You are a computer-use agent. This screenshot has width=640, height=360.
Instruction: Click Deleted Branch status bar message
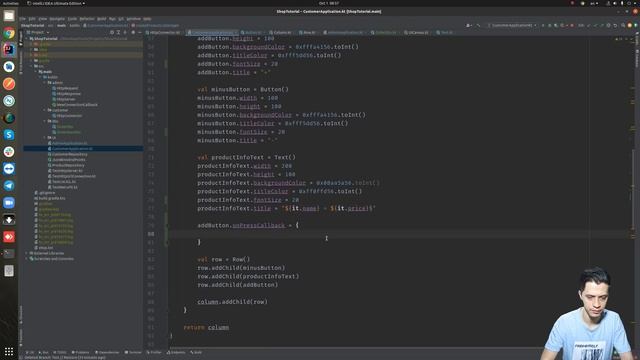[64, 358]
